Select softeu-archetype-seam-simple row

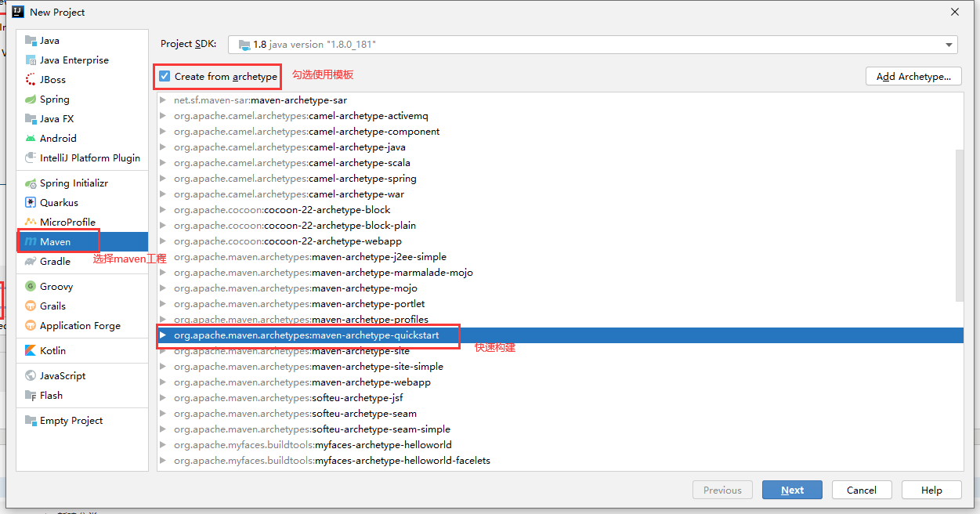pos(560,429)
